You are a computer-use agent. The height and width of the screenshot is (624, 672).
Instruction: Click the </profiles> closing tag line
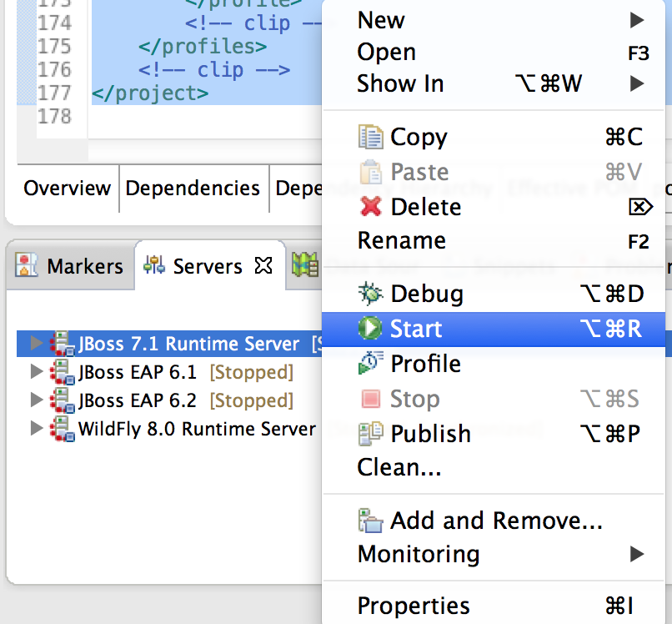tap(203, 47)
